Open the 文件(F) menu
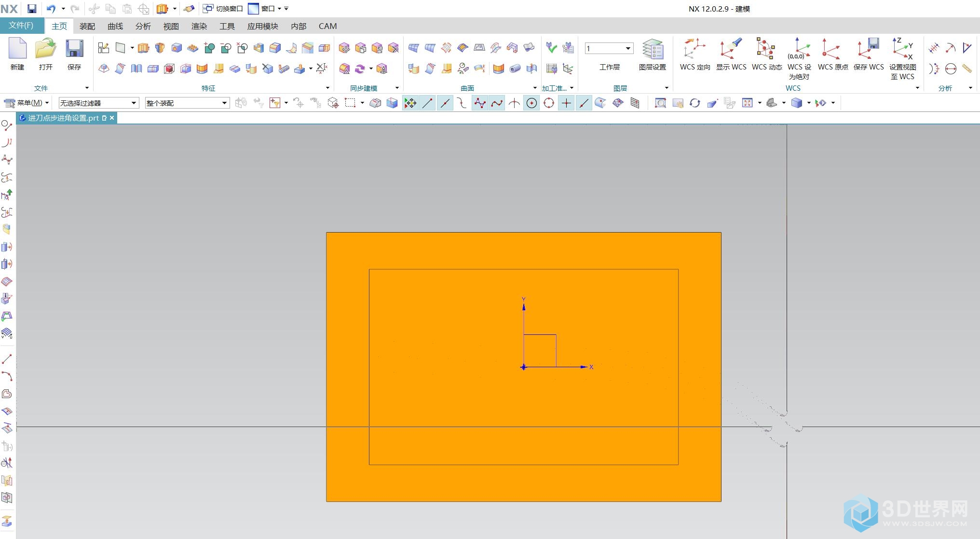Viewport: 980px width, 539px height. [21, 26]
